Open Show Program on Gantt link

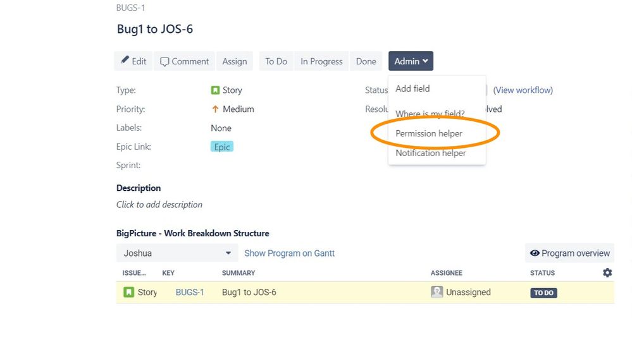tap(289, 253)
